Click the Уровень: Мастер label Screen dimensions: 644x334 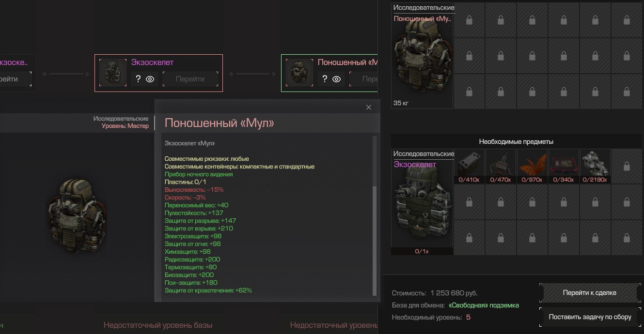(x=125, y=126)
